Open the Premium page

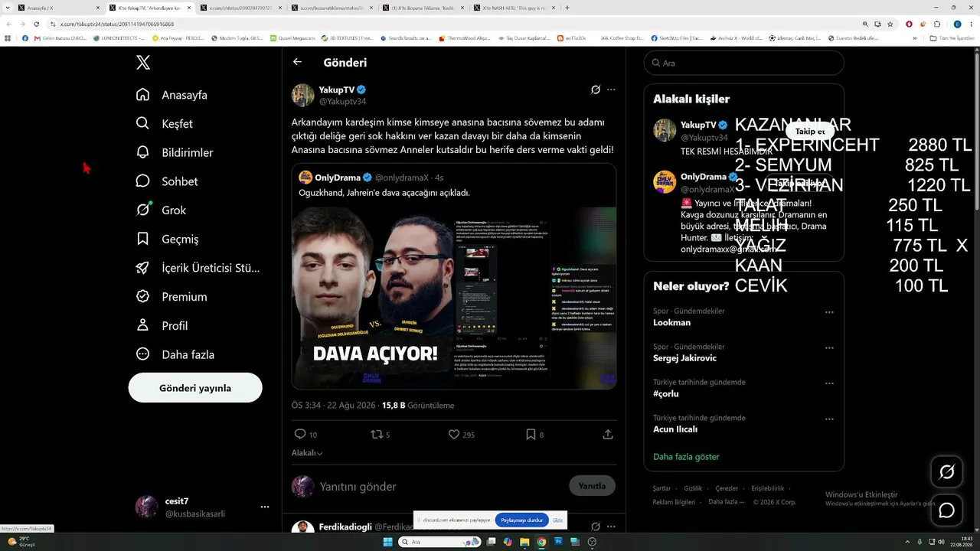[x=171, y=297]
